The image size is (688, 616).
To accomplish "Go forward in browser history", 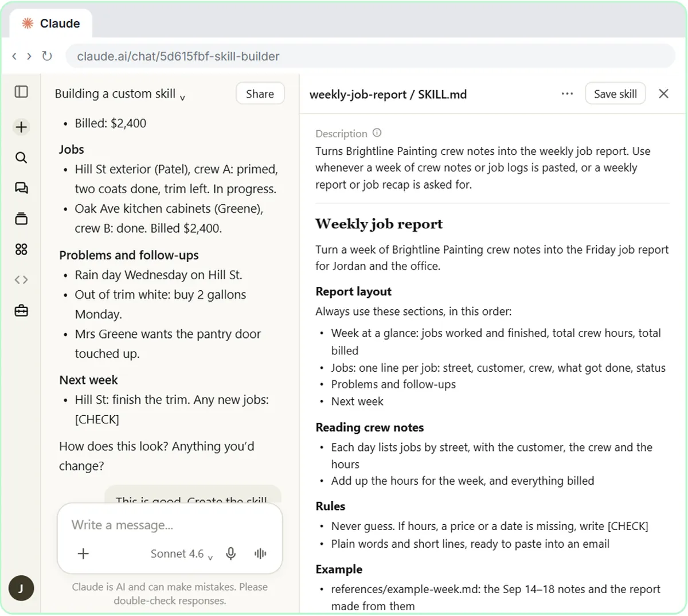I will pyautogui.click(x=29, y=56).
